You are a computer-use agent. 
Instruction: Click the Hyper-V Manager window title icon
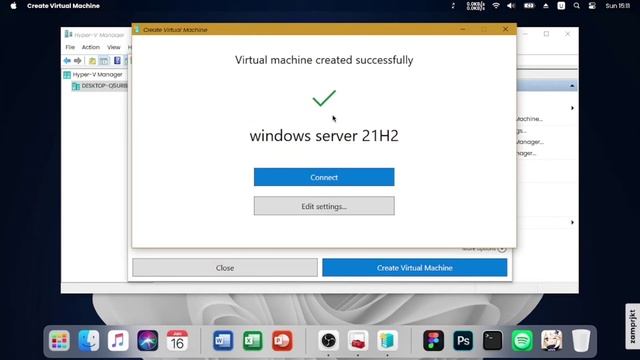click(x=68, y=34)
